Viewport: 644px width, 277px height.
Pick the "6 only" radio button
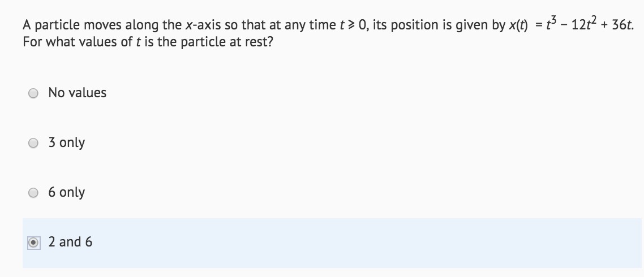33,193
